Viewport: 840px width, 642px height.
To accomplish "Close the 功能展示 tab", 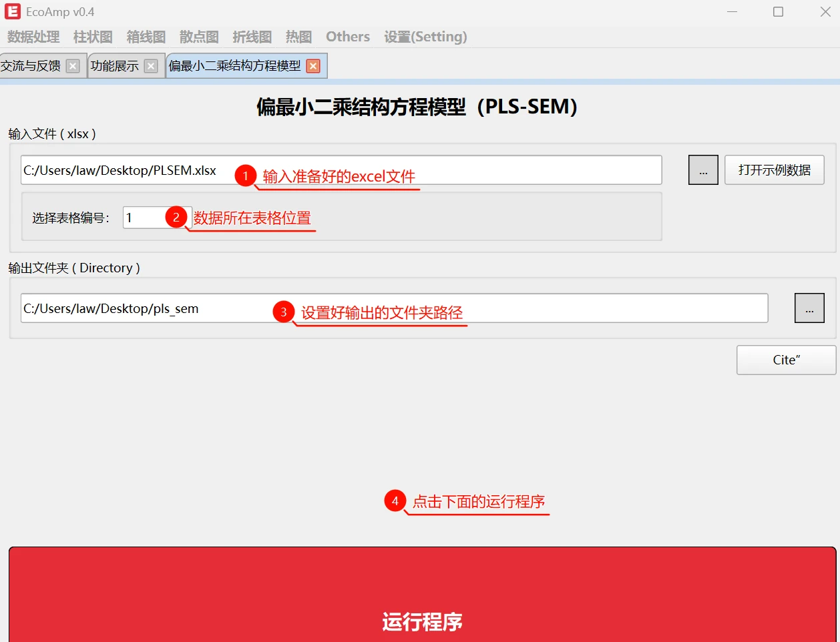I will [x=151, y=66].
